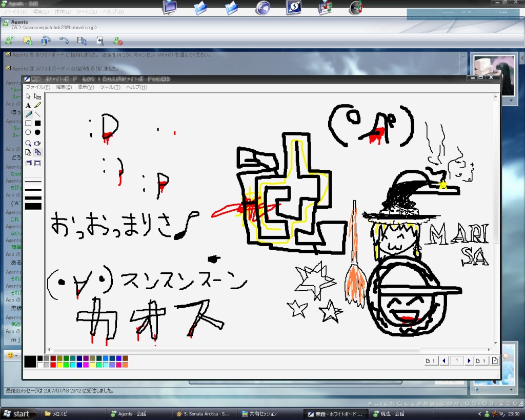
Task: Select the text tool letter A
Action: 29,106
